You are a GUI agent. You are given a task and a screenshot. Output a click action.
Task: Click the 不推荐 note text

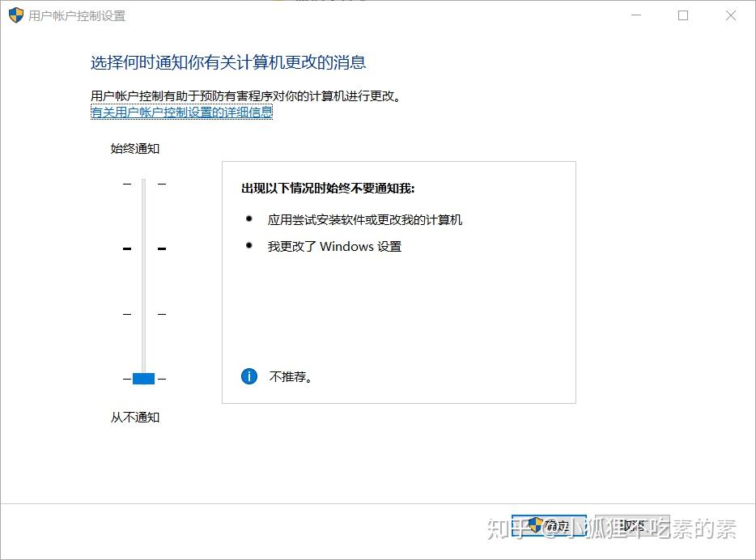pyautogui.click(x=291, y=377)
